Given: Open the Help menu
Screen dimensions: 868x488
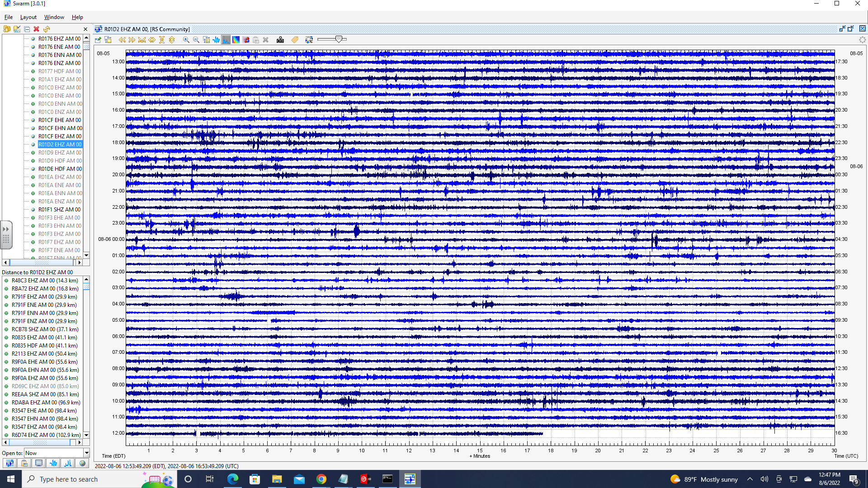Looking at the screenshot, I should [77, 17].
